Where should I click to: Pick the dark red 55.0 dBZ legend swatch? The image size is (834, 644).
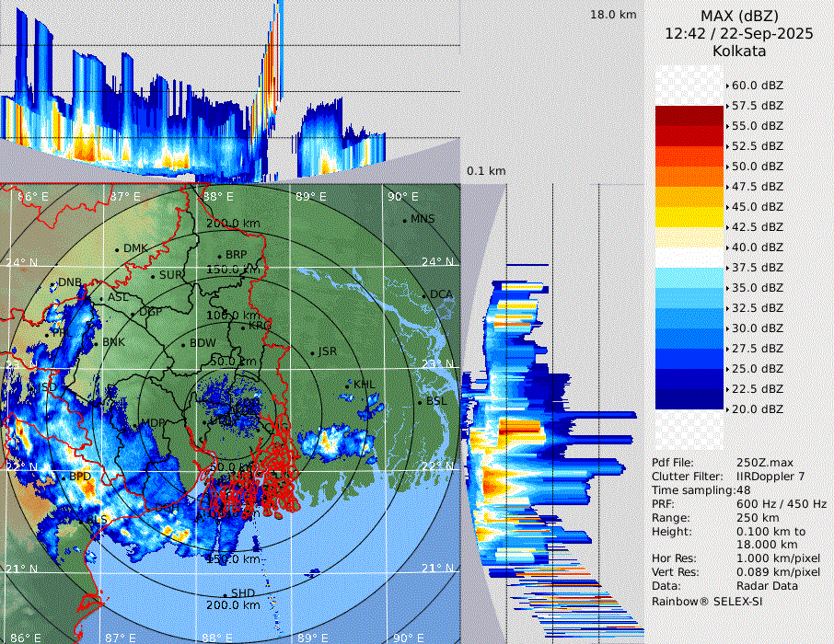[689, 116]
